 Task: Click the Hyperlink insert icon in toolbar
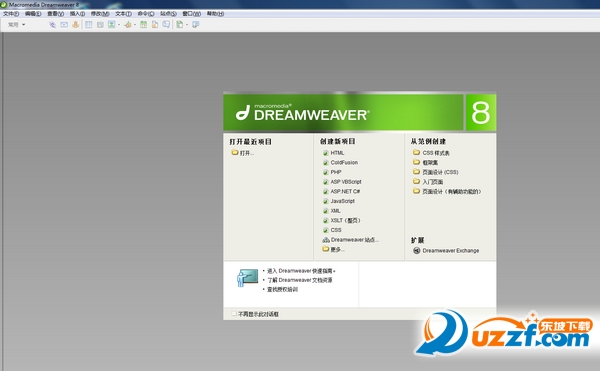[x=52, y=24]
